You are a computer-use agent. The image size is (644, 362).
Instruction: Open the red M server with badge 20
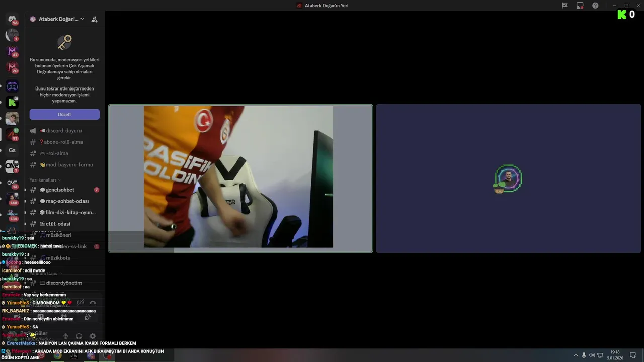coord(12,67)
